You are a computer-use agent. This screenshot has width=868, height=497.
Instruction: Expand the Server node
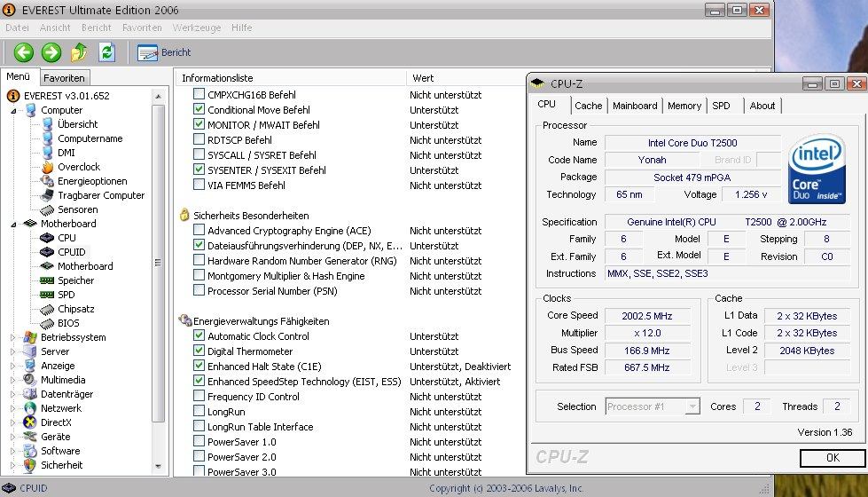[x=12, y=351]
